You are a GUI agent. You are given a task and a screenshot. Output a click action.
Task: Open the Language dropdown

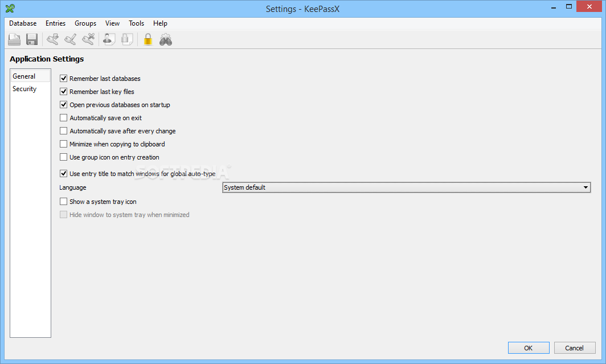[407, 187]
